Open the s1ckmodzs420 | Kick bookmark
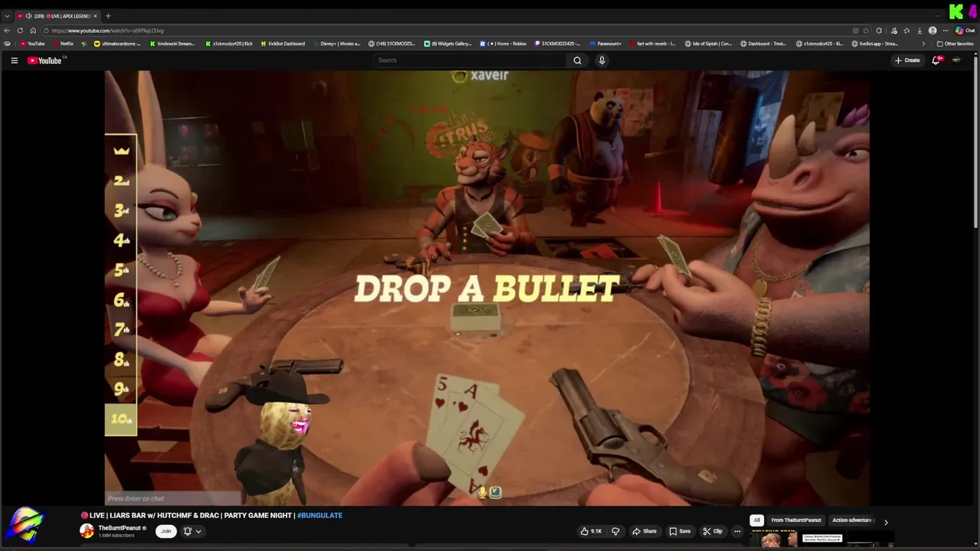This screenshot has height=551, width=980. pyautogui.click(x=229, y=44)
